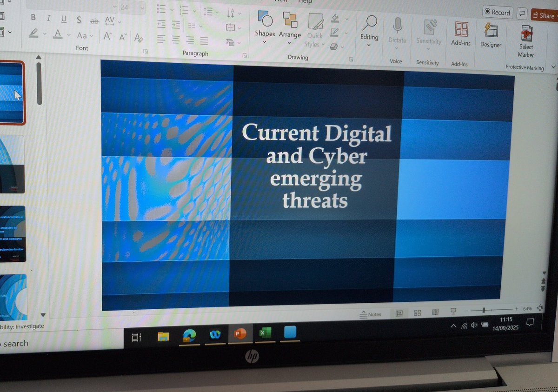Open the comments pane speech bubble icon
This screenshot has width=558, height=392.
pyautogui.click(x=522, y=13)
